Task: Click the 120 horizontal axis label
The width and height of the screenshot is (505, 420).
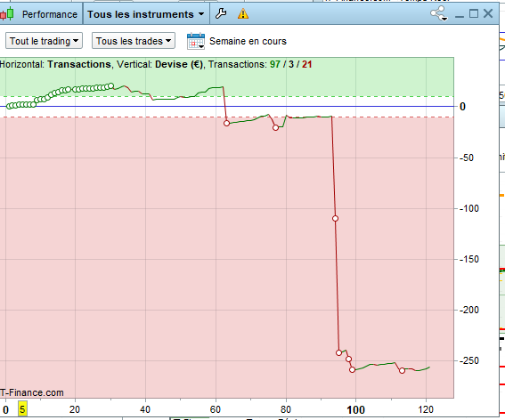Action: 426,409
